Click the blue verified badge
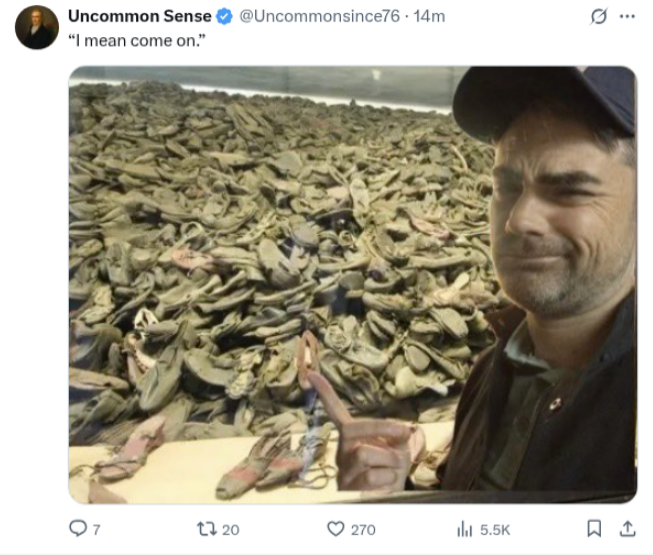 coord(225,17)
